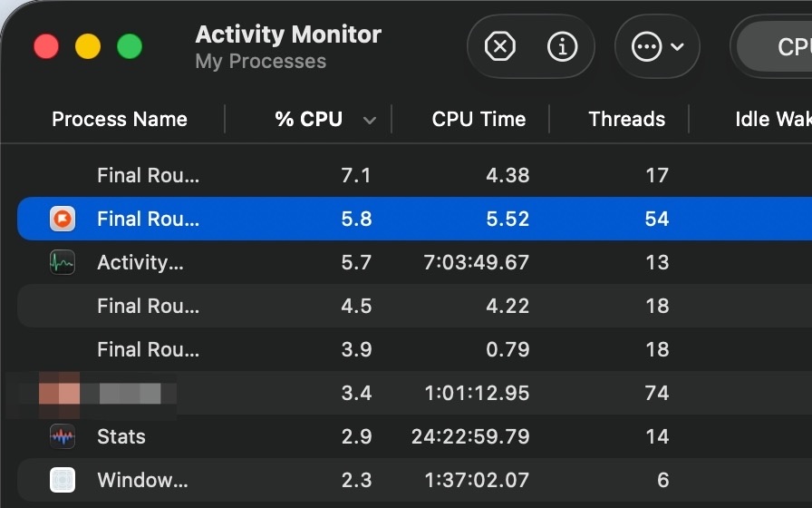Click the 5.7 % CPU value
Screen dimensions: 812x508
pyautogui.click(x=356, y=262)
